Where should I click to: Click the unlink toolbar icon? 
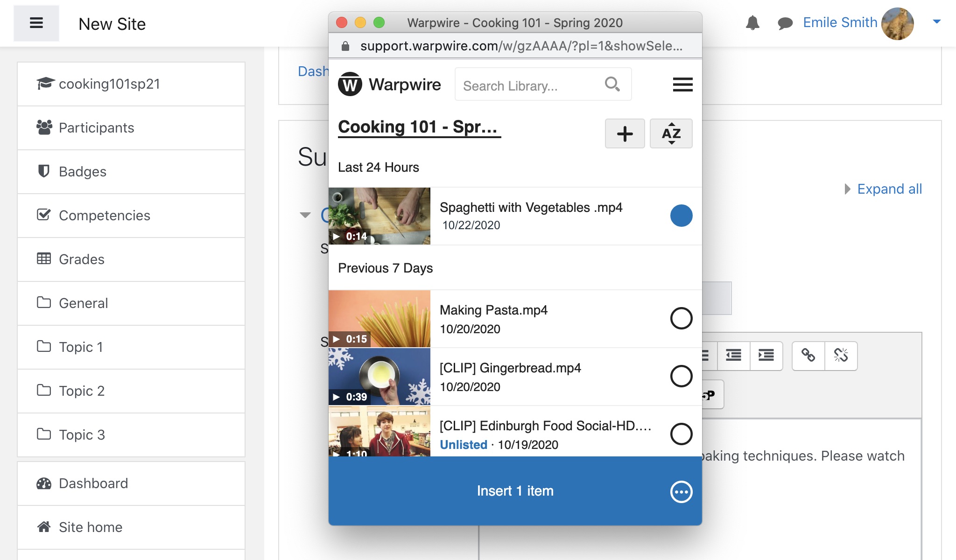(841, 356)
